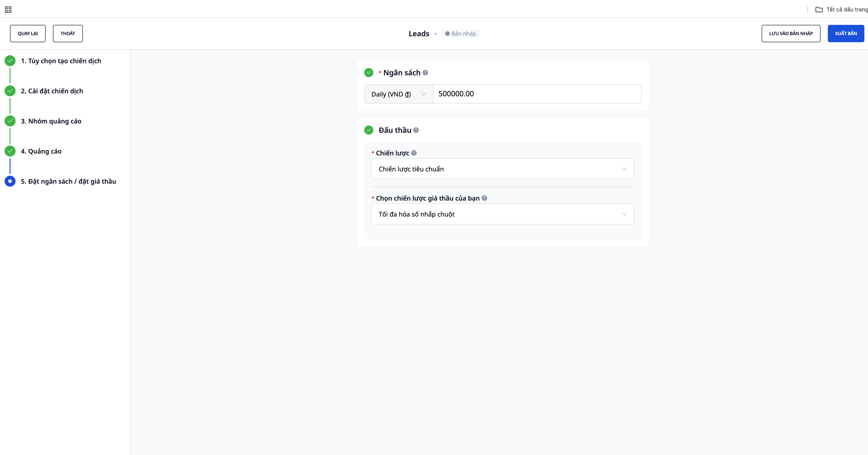Screen dimensions: 868x455
Task: Click help icon beside Đấu thầu
Action: [x=416, y=130]
